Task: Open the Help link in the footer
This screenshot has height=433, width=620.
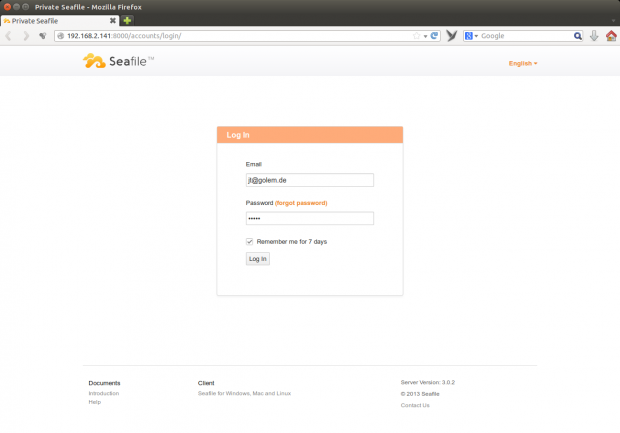Action: (x=95, y=402)
